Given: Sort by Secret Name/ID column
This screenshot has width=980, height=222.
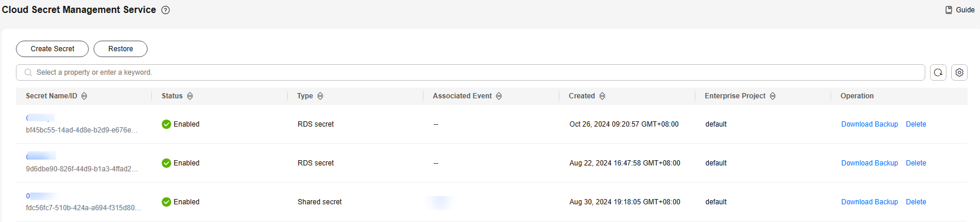Looking at the screenshot, I should tap(84, 96).
